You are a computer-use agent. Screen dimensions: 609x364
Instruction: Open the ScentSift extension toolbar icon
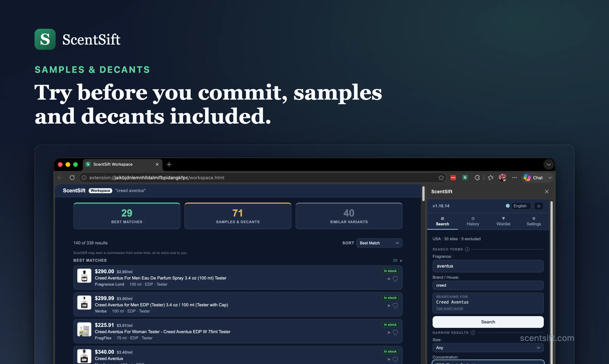point(465,178)
